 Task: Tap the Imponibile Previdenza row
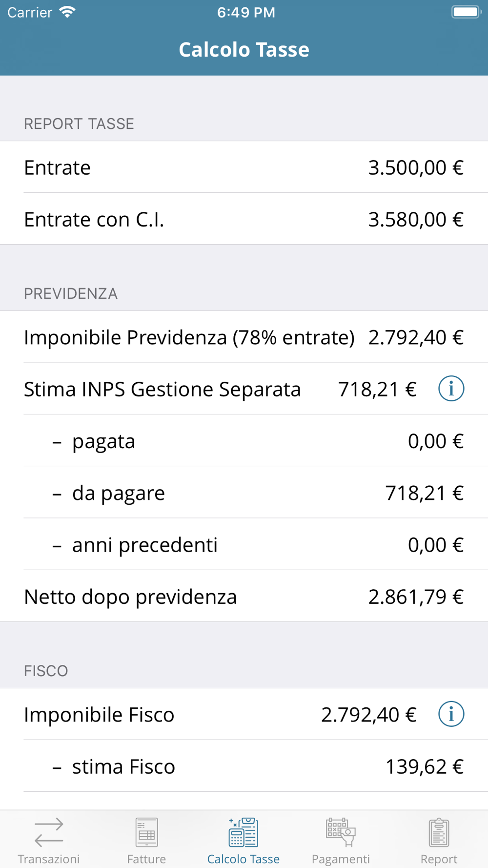pyautogui.click(x=244, y=337)
